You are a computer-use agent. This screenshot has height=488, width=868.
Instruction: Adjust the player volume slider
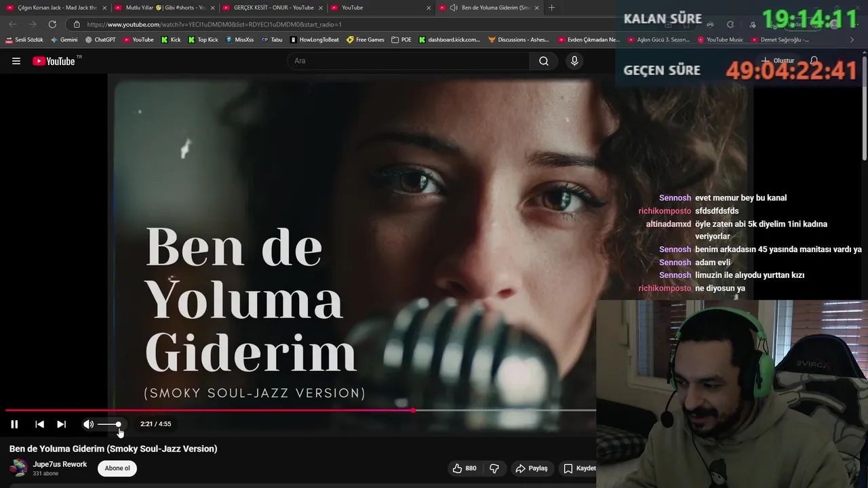(110, 424)
